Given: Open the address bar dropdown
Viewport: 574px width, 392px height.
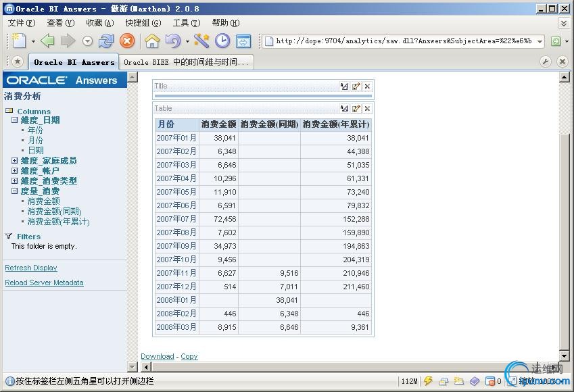Looking at the screenshot, I should (x=540, y=41).
